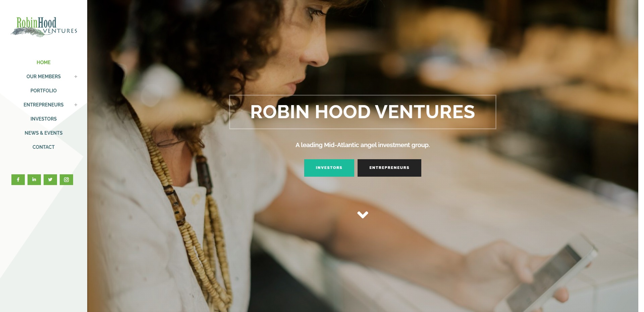The height and width of the screenshot is (312, 644).
Task: Click the down chevron arrow below buttons
Action: tap(363, 215)
